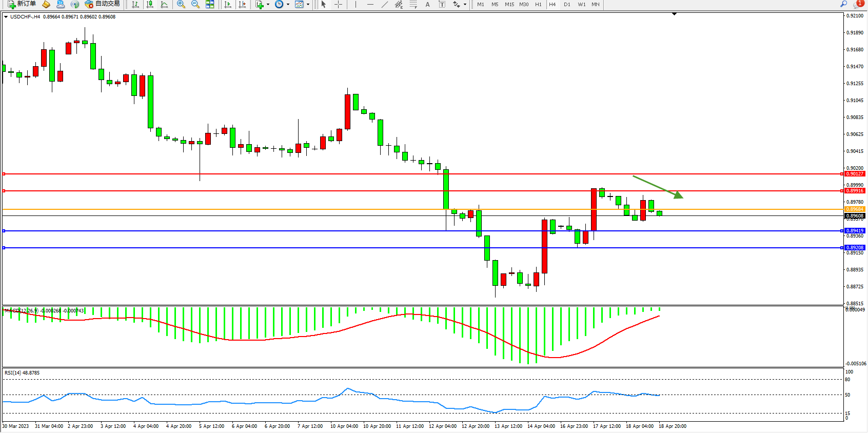
Task: Zoom out on the chart
Action: [x=195, y=4]
